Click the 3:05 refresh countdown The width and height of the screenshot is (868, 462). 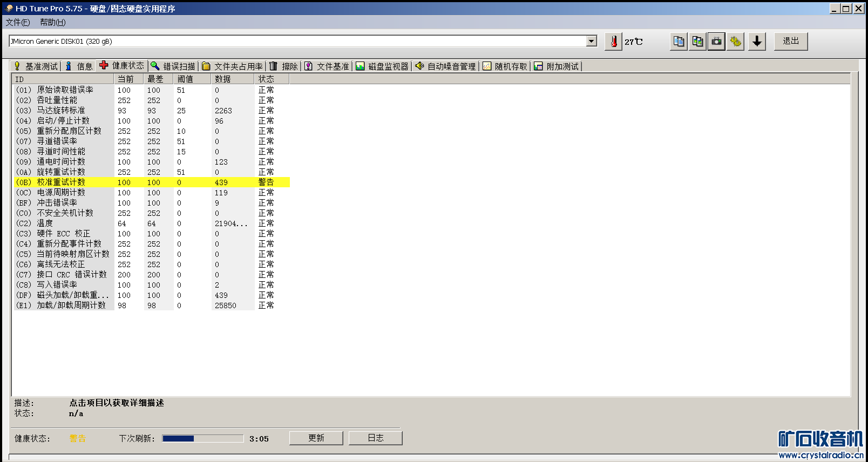click(259, 439)
